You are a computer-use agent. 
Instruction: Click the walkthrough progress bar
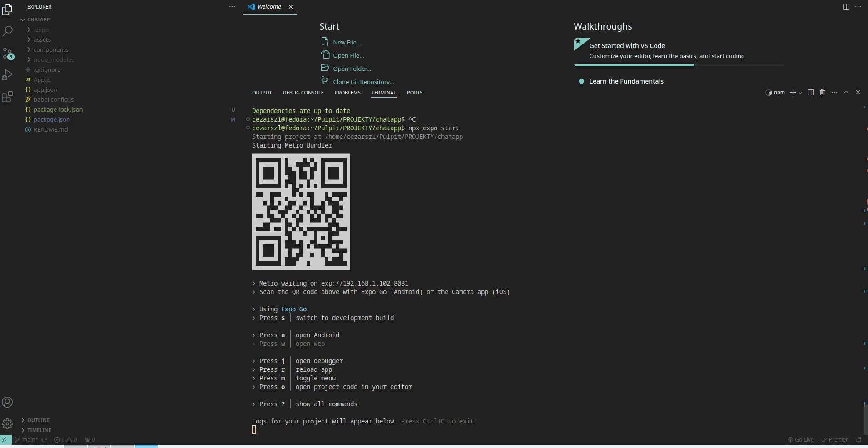(x=679, y=65)
